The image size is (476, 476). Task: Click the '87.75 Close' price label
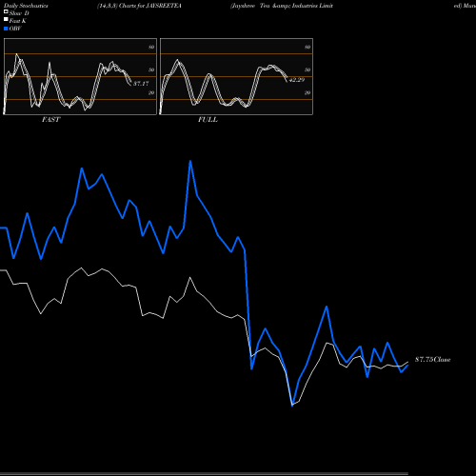point(433,360)
